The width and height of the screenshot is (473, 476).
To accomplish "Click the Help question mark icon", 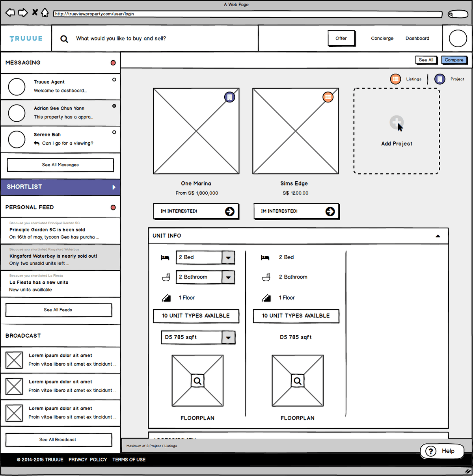I will point(431,451).
